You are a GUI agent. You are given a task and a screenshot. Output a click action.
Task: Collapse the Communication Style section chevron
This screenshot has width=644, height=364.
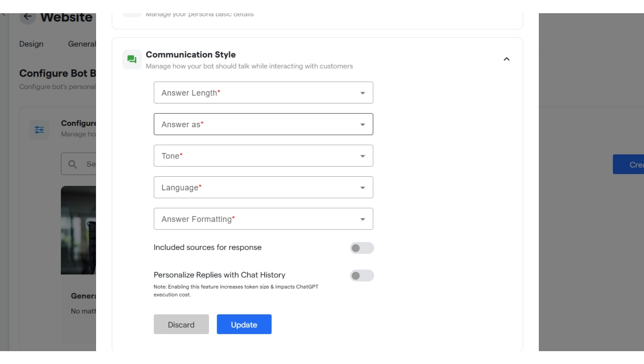506,59
